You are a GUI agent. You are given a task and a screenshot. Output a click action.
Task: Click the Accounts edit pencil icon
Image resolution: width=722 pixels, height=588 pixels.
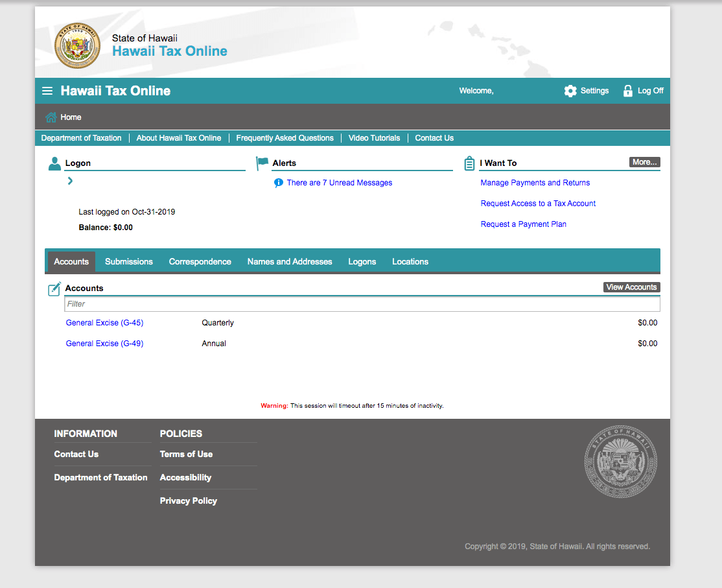pos(54,288)
